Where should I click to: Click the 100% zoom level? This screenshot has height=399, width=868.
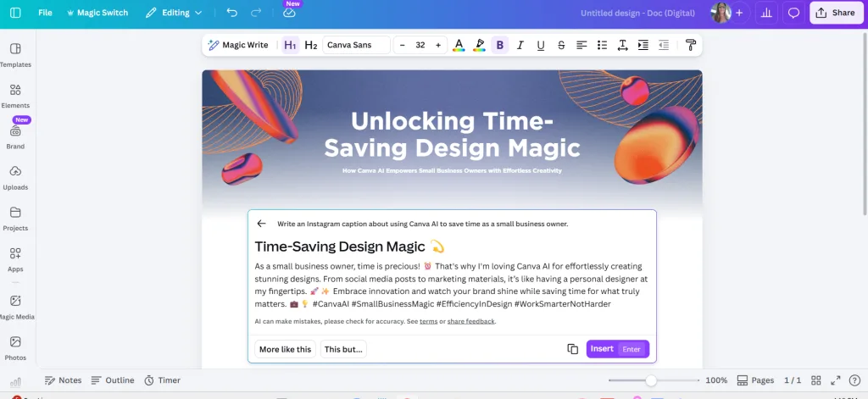(716, 380)
